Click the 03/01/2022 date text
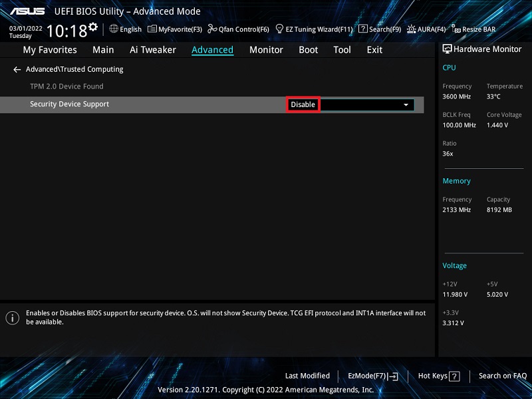This screenshot has width=532, height=399. (x=25, y=29)
